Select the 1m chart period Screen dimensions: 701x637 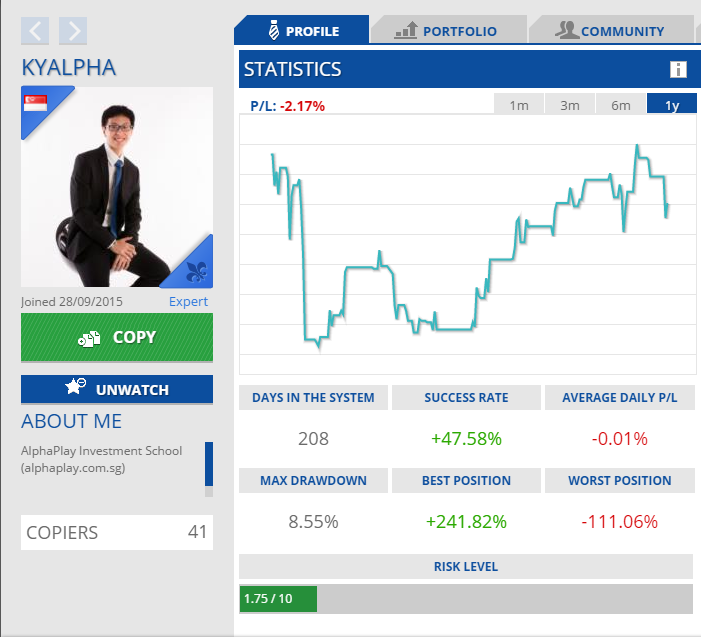pyautogui.click(x=519, y=105)
